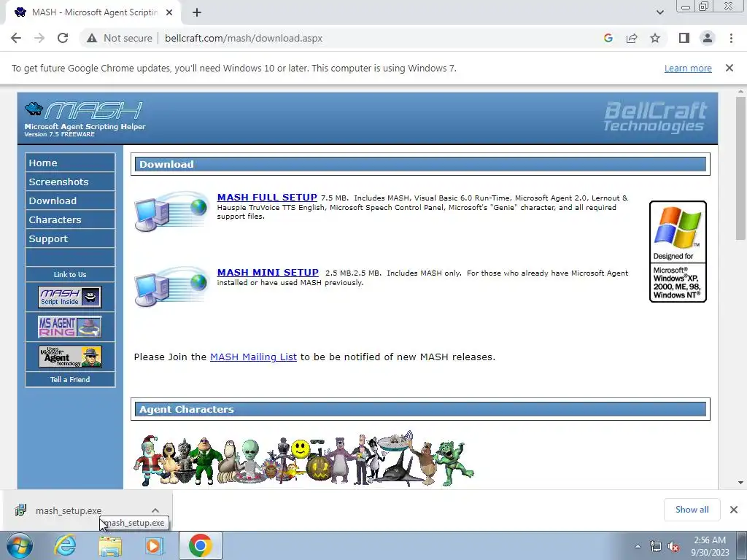Open the Screenshots page
Screen dimensions: 747x560
[70, 182]
